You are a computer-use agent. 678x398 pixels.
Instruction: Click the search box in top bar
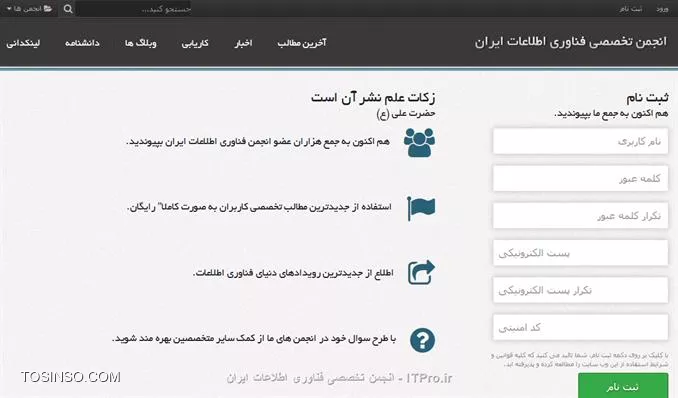coord(134,9)
